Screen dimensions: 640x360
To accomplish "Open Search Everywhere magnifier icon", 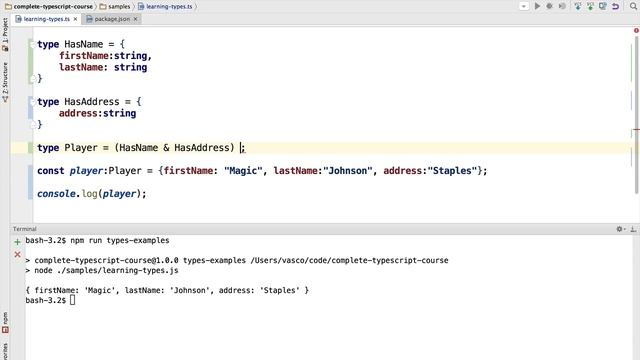I will (x=633, y=6).
